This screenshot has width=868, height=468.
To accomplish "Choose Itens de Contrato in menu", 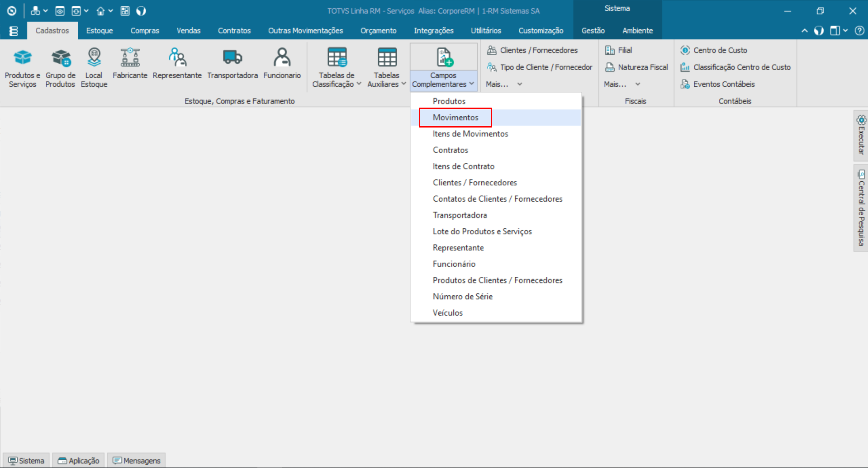I will (463, 166).
